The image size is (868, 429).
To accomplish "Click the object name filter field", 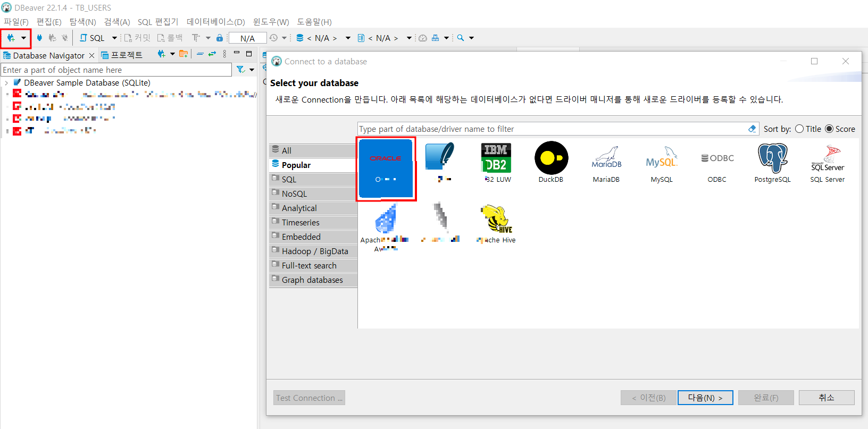I will coord(116,70).
